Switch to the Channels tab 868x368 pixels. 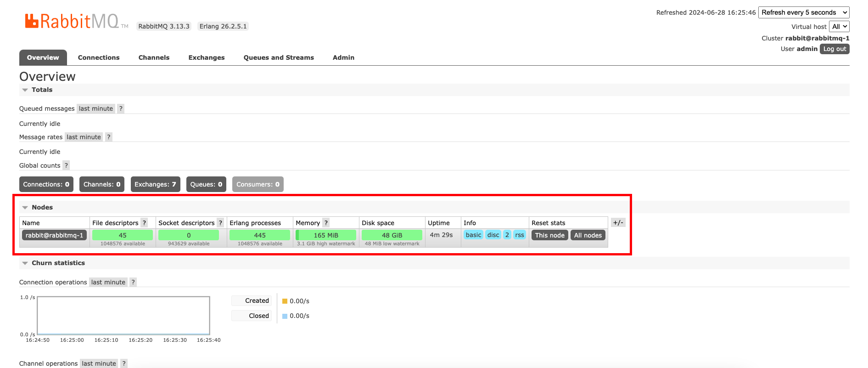pos(154,57)
